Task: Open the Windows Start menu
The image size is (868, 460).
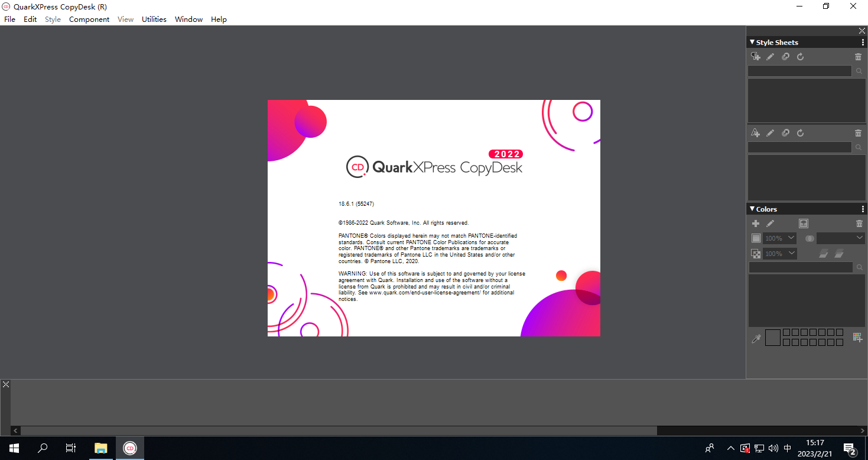Action: pos(14,448)
